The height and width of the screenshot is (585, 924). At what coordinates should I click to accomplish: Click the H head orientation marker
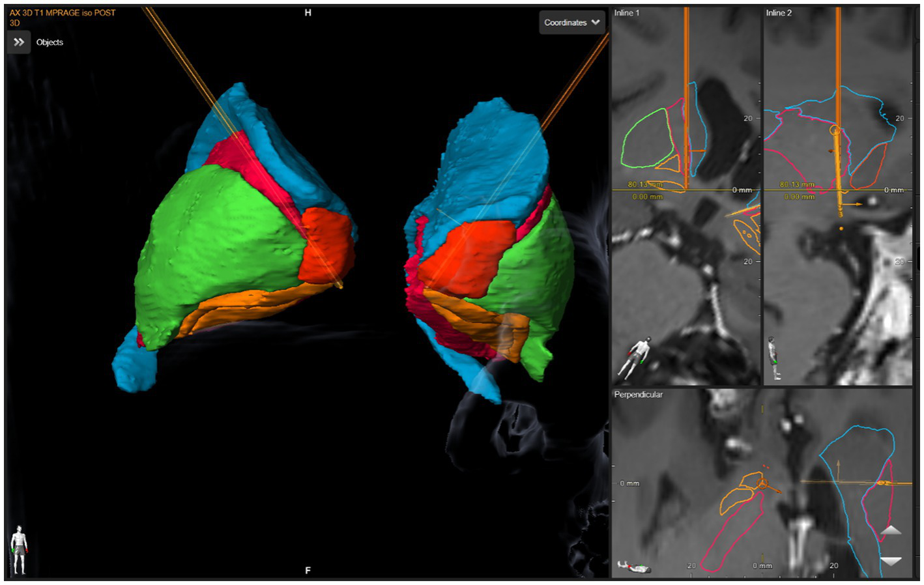point(308,13)
